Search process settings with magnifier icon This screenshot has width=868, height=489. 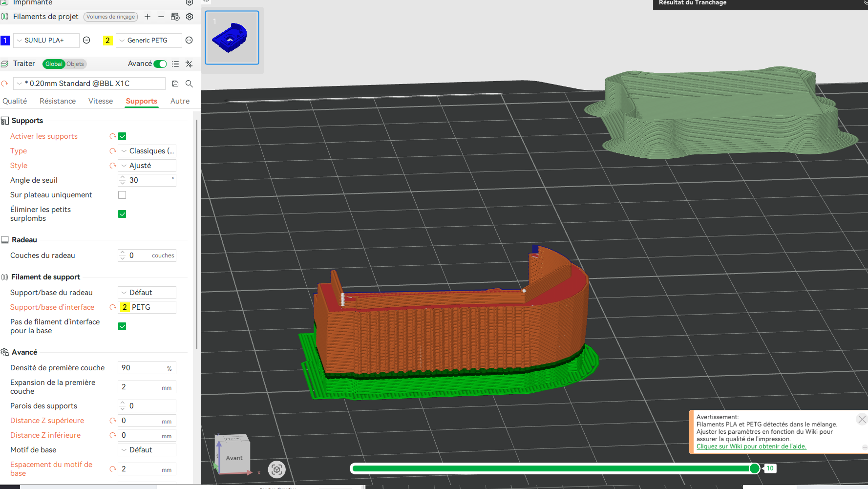(x=189, y=84)
